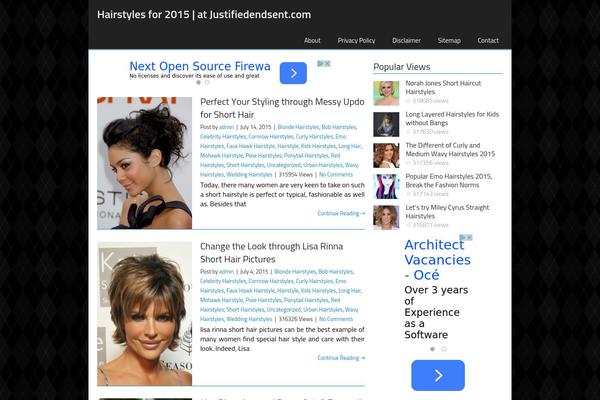This screenshot has width=600, height=400.
Task: Go to the Disclaimer page
Action: [x=406, y=41]
